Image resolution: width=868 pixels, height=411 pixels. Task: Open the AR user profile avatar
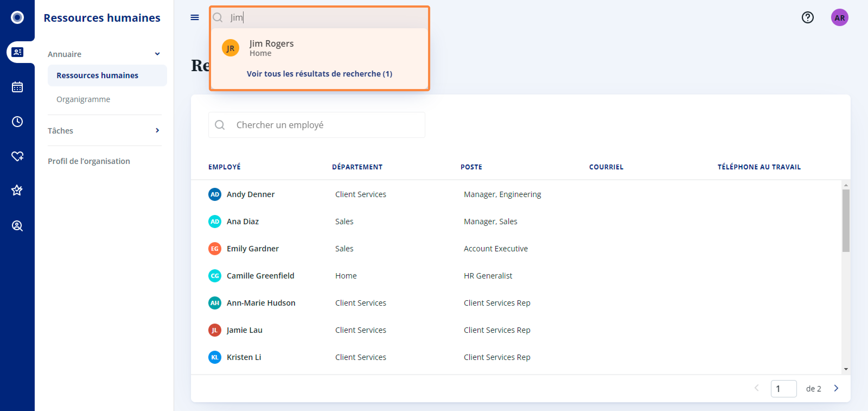839,18
